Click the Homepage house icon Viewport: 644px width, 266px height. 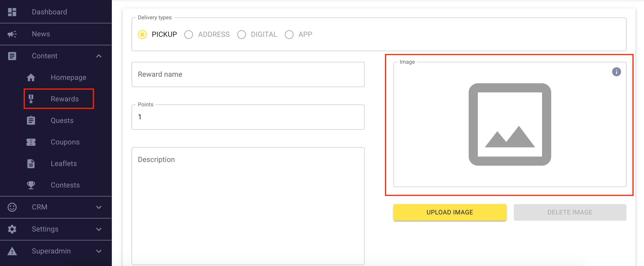(x=31, y=77)
